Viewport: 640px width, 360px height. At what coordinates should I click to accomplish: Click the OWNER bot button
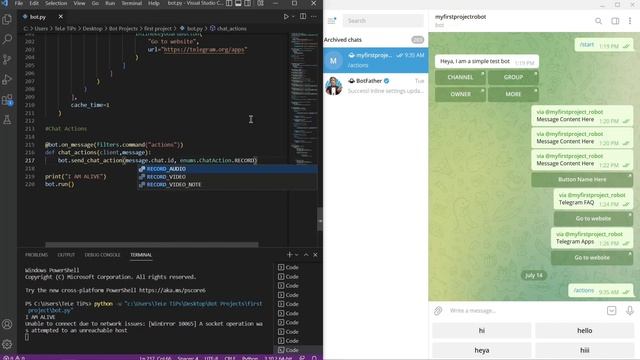point(460,94)
